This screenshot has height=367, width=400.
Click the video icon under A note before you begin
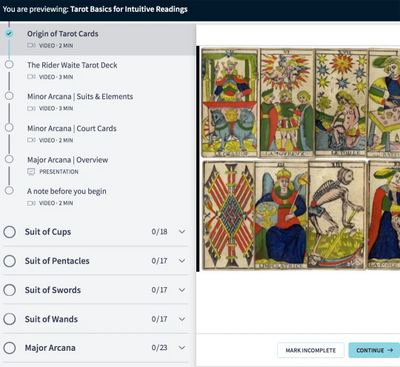pyautogui.click(x=31, y=203)
